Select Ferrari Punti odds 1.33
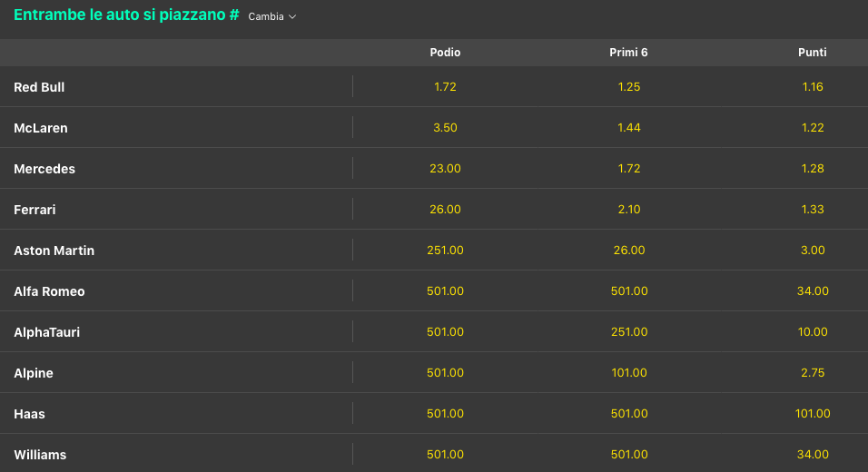The width and height of the screenshot is (868, 472). (x=813, y=210)
